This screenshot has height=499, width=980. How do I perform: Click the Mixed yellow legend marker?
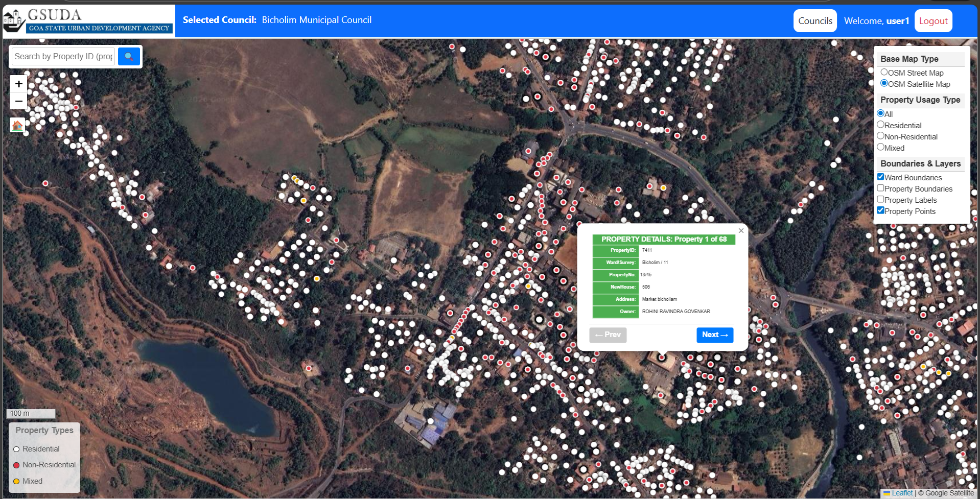(16, 482)
